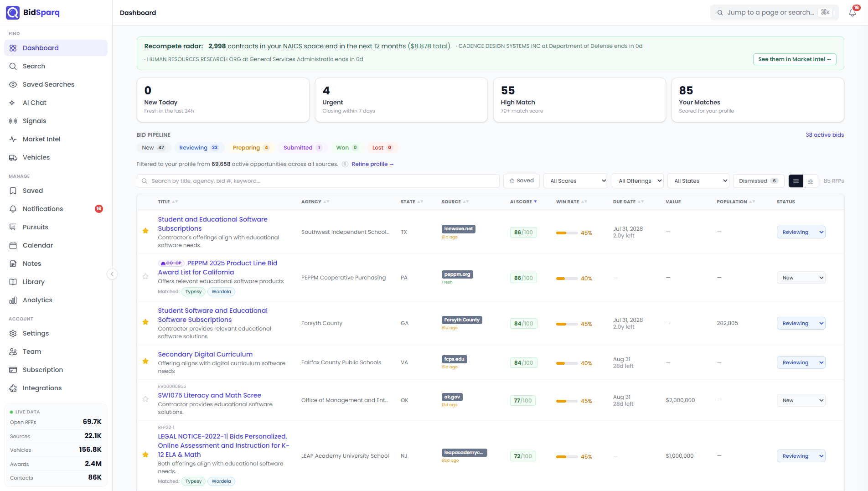
Task: Open Secondary Digital Curriculum opportunity
Action: (205, 354)
